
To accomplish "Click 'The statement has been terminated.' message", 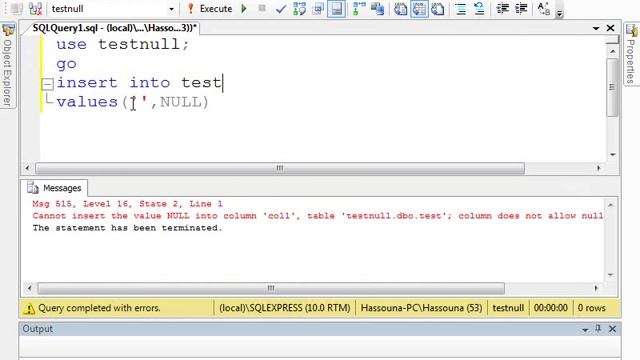I will click(x=127, y=228).
